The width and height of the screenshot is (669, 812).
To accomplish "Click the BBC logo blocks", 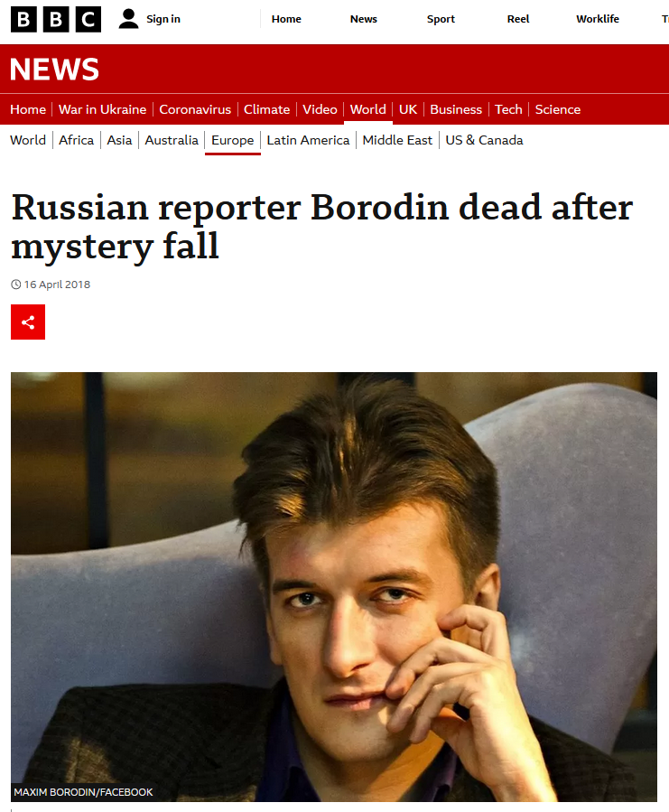I will click(56, 19).
